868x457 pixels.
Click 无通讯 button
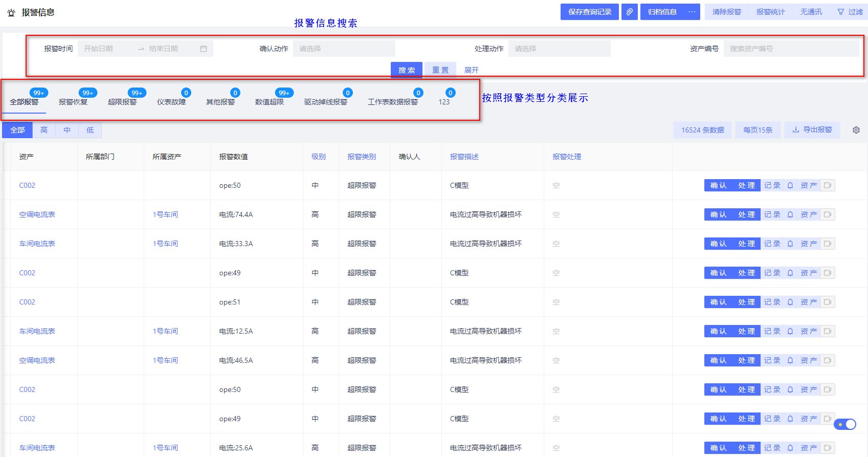point(811,12)
